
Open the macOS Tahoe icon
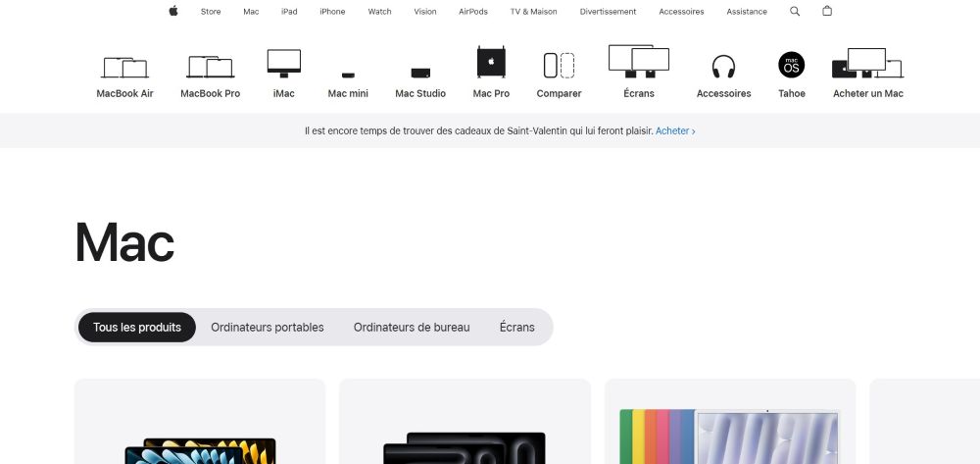coord(791,65)
